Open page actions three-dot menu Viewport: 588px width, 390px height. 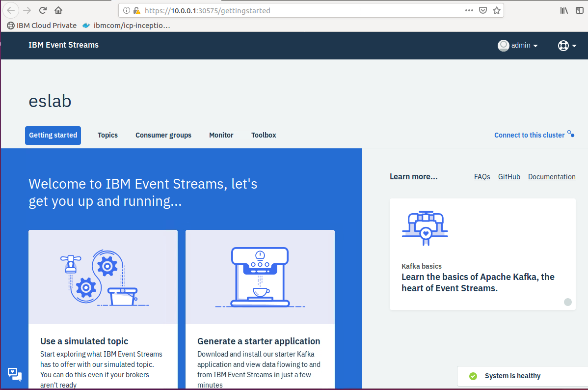(x=469, y=10)
